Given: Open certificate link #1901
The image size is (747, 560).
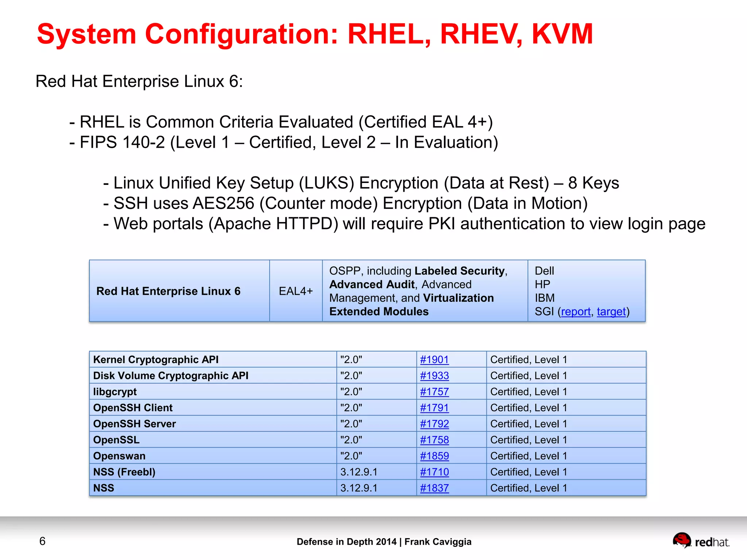Looking at the screenshot, I should (434, 359).
